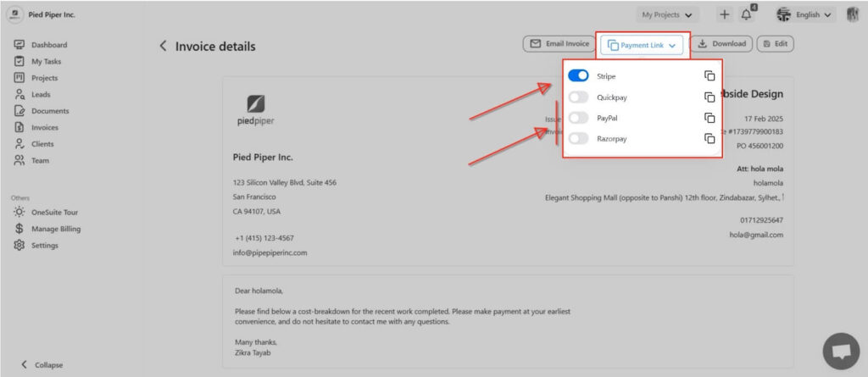The width and height of the screenshot is (868, 377).
Task: Click the Projects board icon
Action: 19,78
